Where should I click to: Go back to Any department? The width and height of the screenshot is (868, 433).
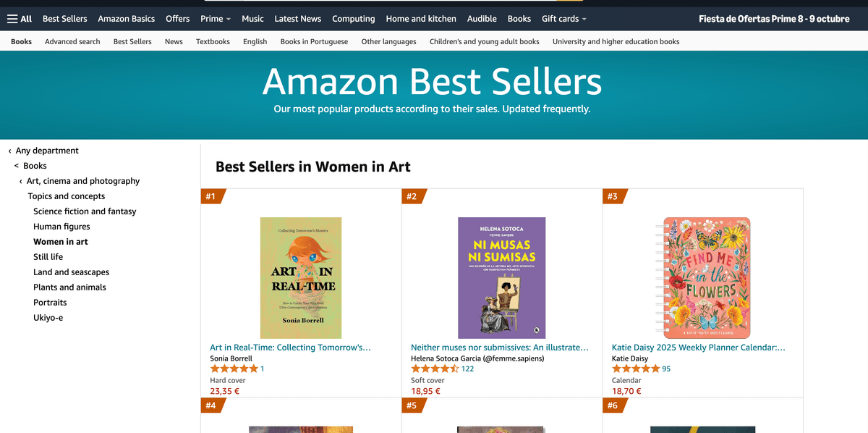47,151
